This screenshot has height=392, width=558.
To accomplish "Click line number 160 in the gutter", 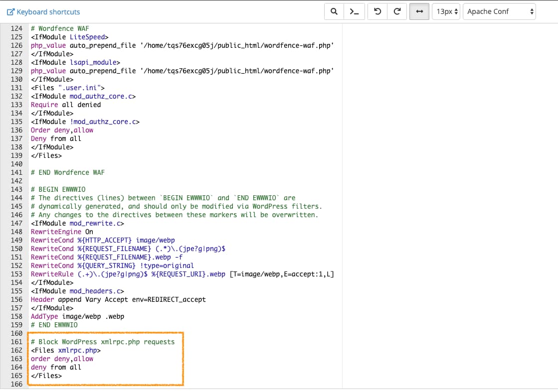I will [16, 333].
